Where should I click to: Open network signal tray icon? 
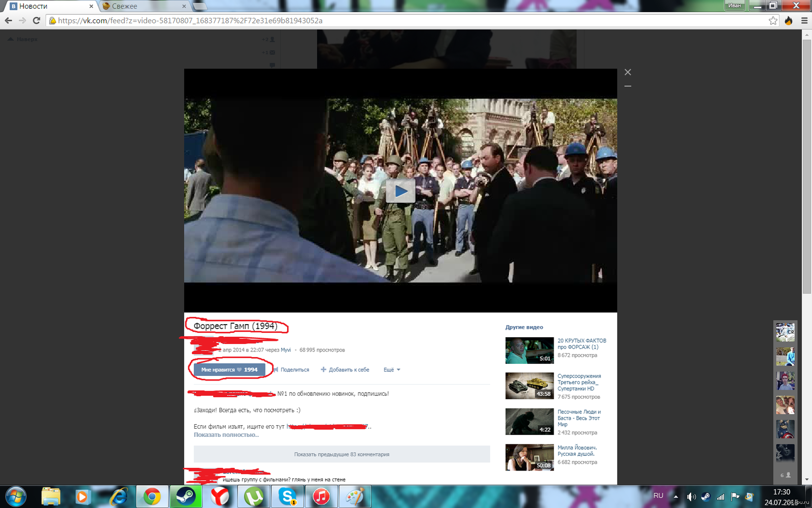[x=720, y=497]
